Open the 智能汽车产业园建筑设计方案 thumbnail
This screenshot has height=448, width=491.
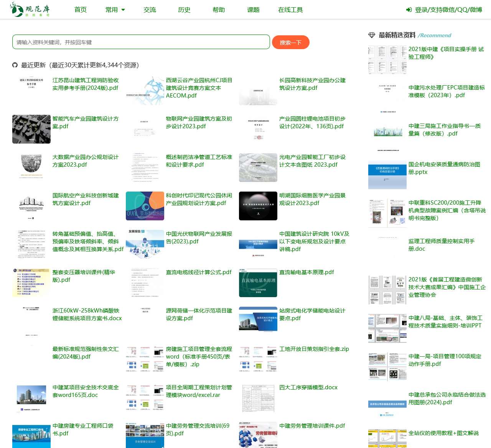click(31, 129)
